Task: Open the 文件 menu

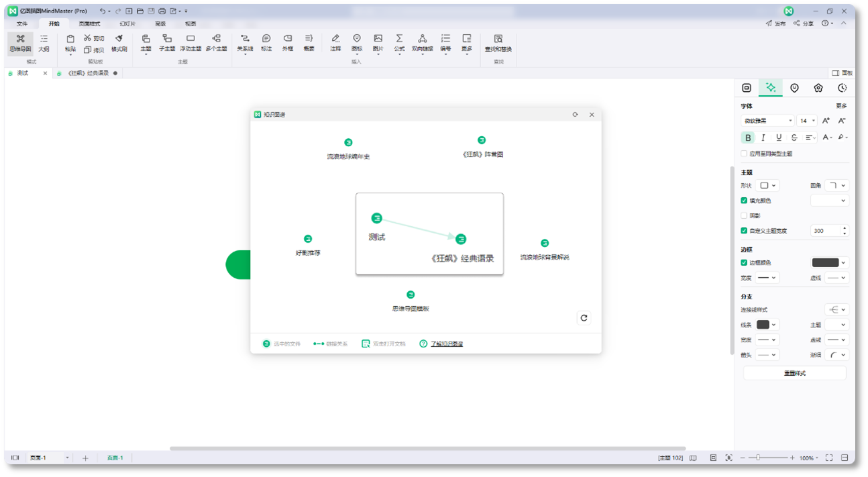Action: (22, 23)
